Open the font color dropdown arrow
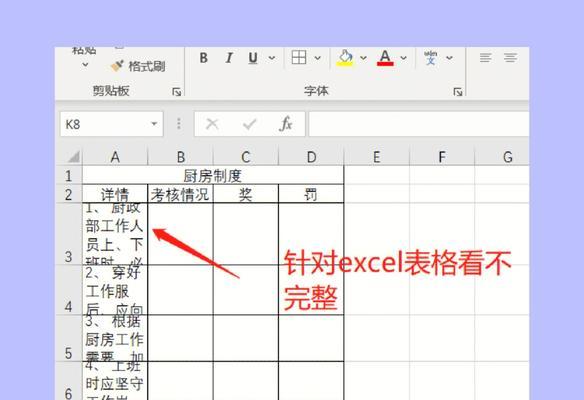Screen dimensions: 584x400 (403, 58)
